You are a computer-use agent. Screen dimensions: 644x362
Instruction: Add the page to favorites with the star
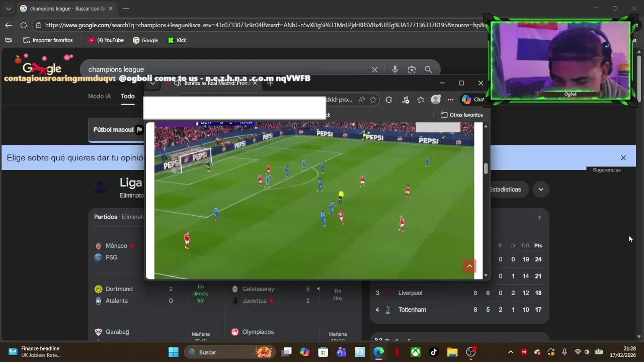(373, 100)
